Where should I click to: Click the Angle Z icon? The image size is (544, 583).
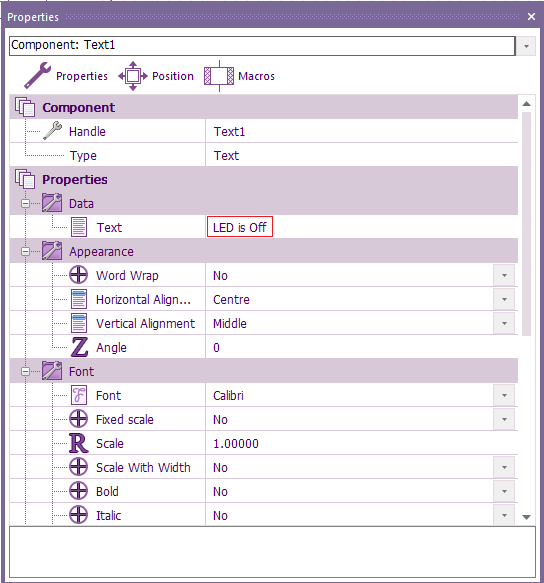coord(79,347)
